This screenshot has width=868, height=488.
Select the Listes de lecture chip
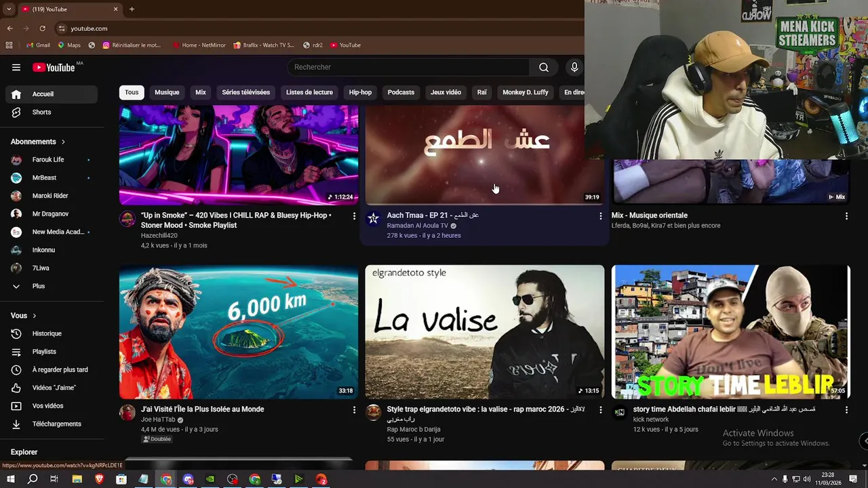(x=309, y=92)
